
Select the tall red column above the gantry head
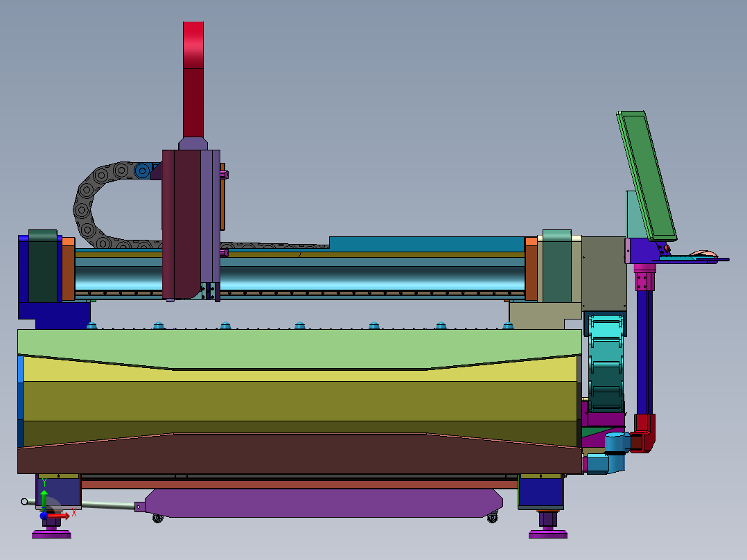pos(193,80)
